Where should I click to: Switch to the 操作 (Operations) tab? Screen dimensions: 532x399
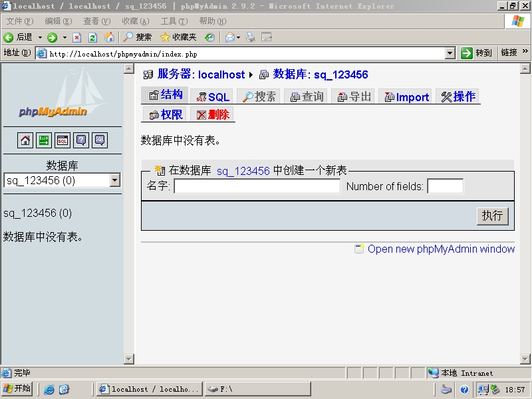tap(458, 96)
